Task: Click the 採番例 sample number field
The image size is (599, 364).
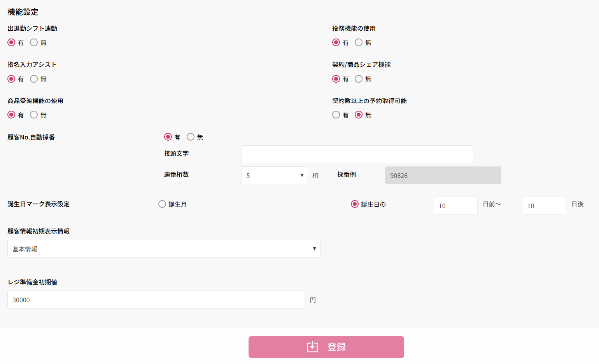Action: point(443,175)
